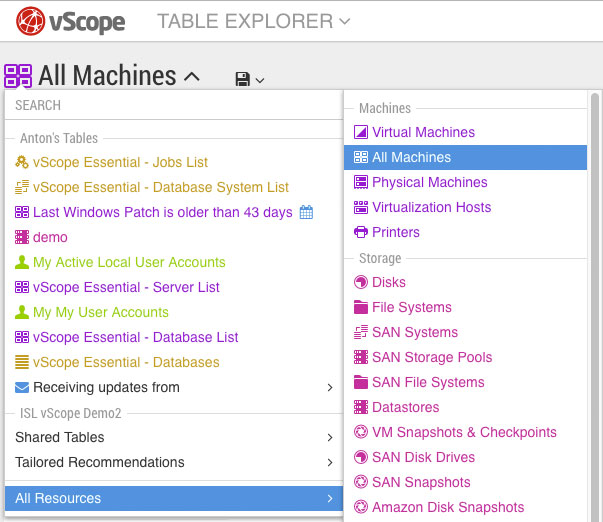
Task: Expand Tailored Recommendations submenu arrow
Action: (330, 462)
